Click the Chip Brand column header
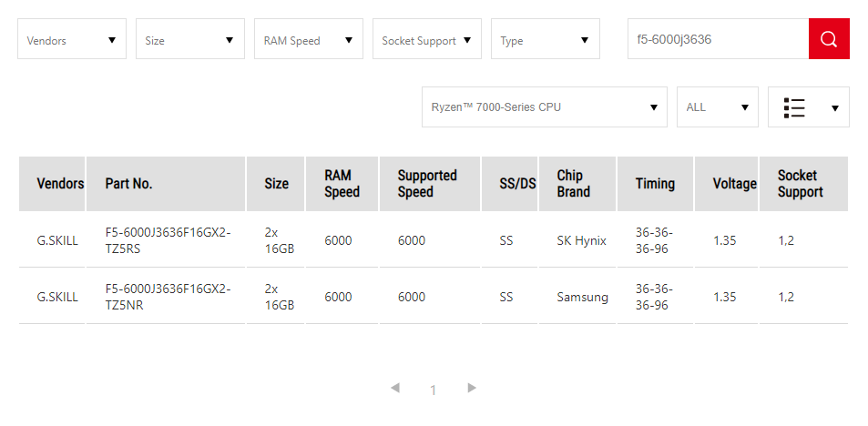This screenshot has width=868, height=426. (574, 184)
